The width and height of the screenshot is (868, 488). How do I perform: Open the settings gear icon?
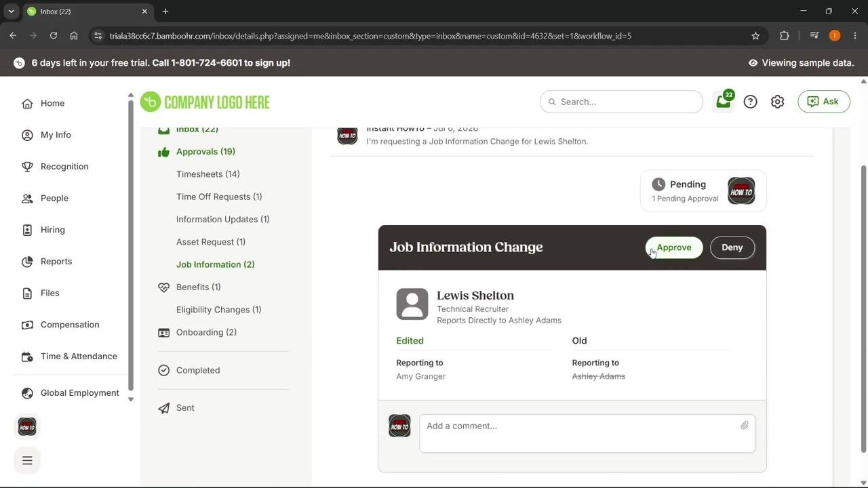(777, 102)
